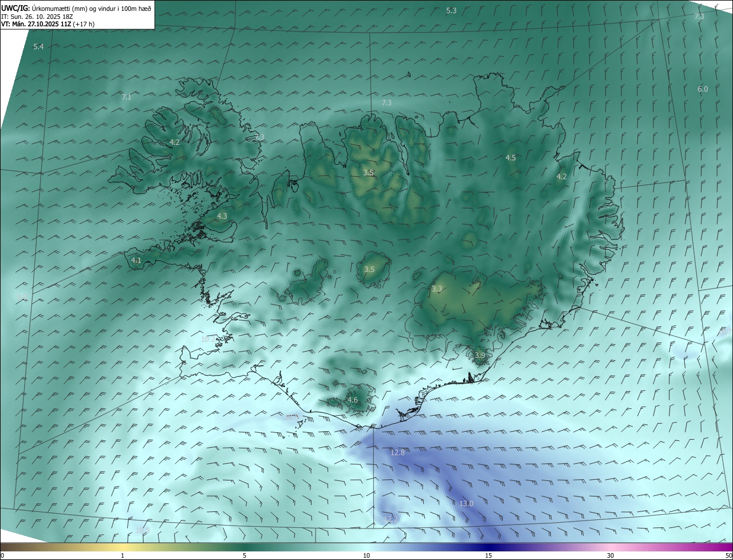This screenshot has height=560, width=733.
Task: Click the '12.8' value south of the coast
Action: tap(397, 452)
